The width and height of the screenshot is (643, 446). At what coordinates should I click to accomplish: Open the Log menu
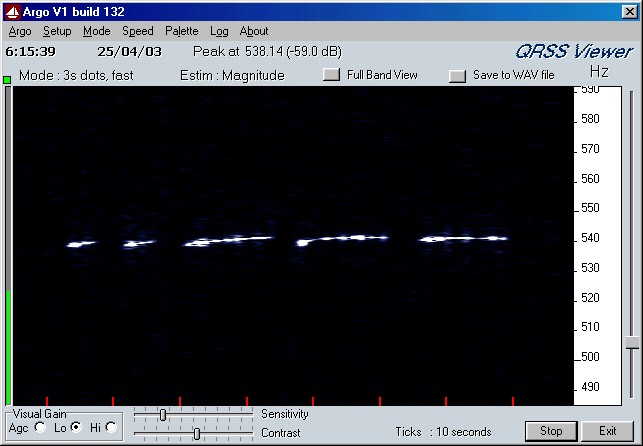[219, 31]
